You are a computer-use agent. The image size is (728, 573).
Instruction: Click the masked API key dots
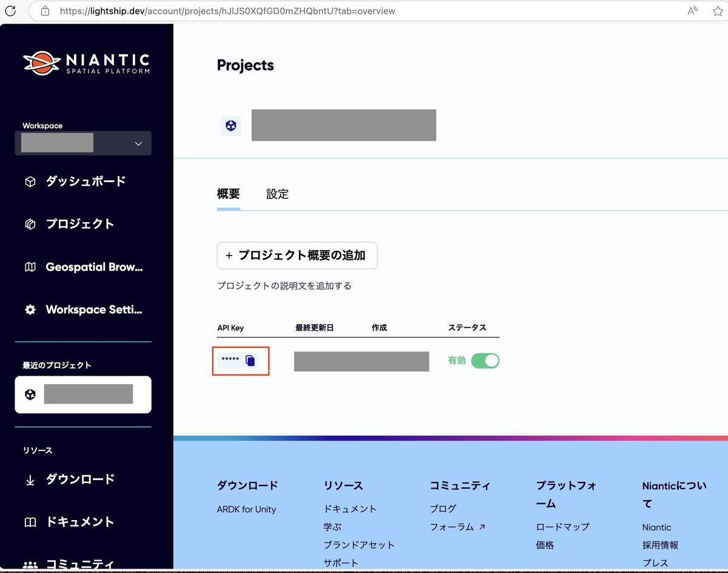(230, 359)
